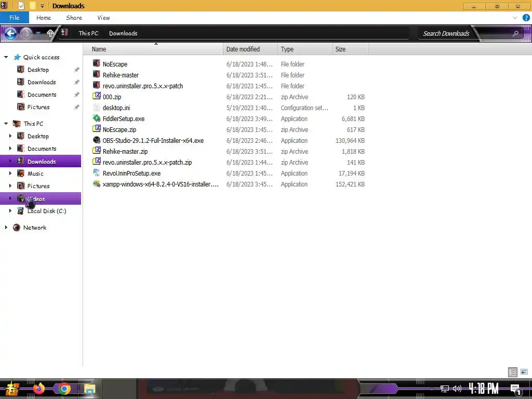
Task: Open File Explorer taskbar icon
Action: 89,389
